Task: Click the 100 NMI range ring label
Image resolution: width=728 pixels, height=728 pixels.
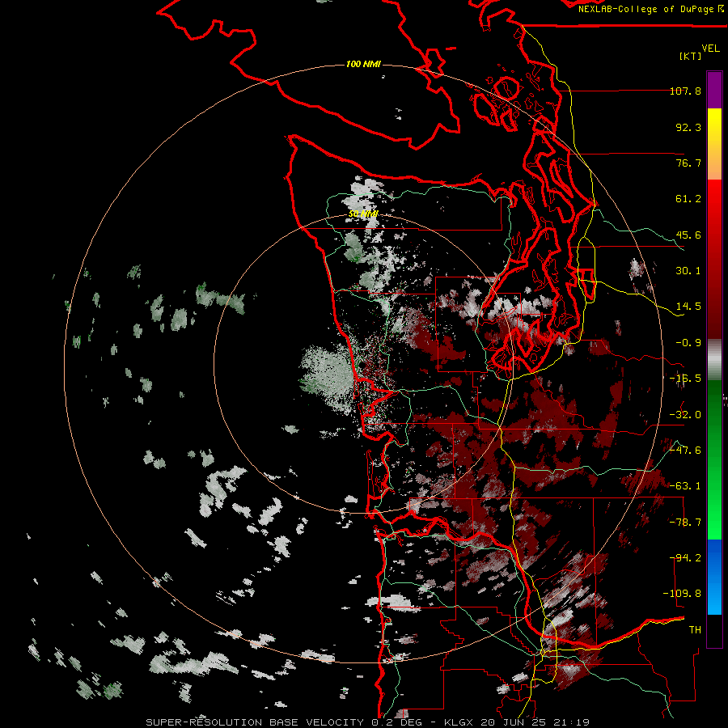Action: (x=363, y=64)
